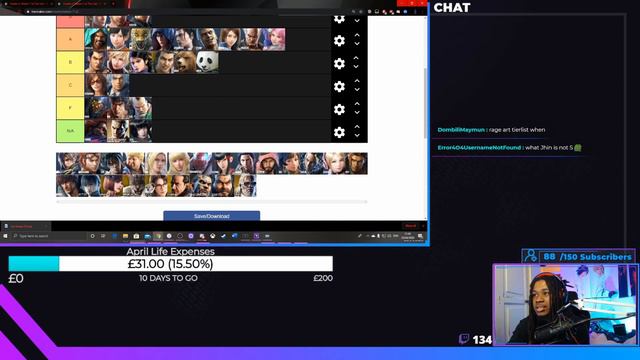Viewport: 640px width, 360px height.
Task: Open settings gear for tier C row
Action: click(x=339, y=86)
